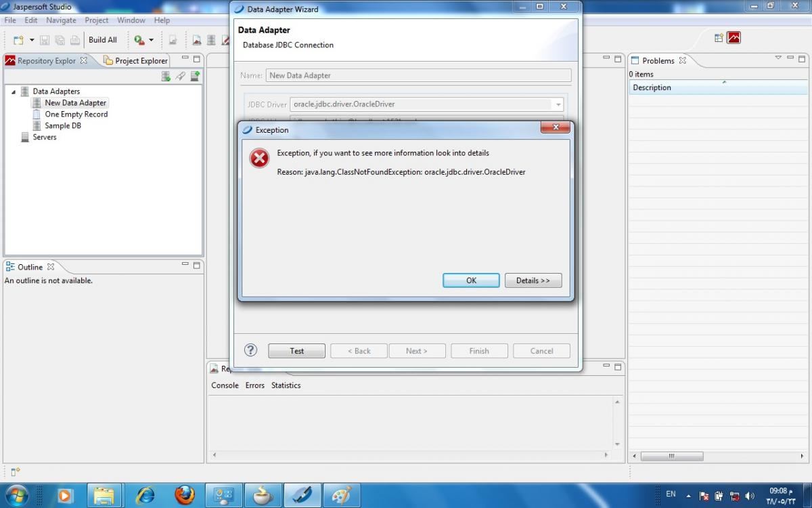Collapse the Data Adapters tree node

14,92
